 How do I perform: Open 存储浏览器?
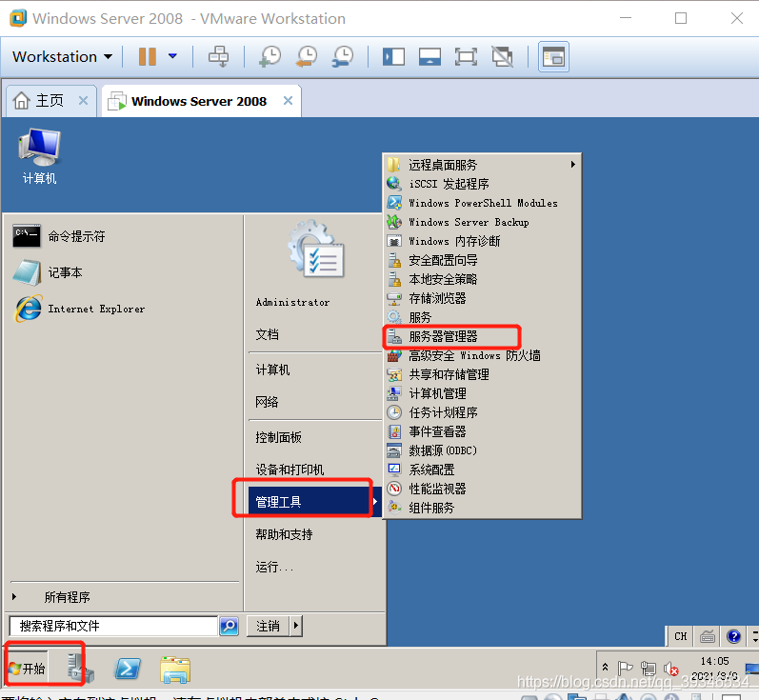482,298
